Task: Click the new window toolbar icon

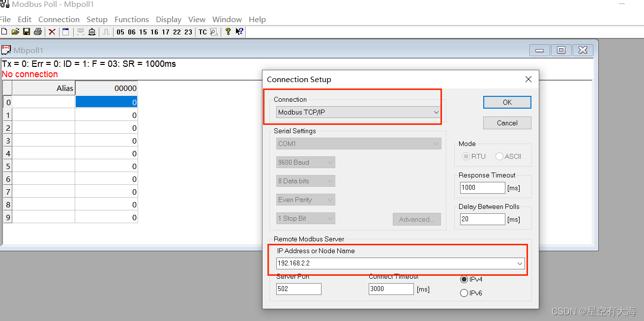Action: pyautogui.click(x=66, y=32)
